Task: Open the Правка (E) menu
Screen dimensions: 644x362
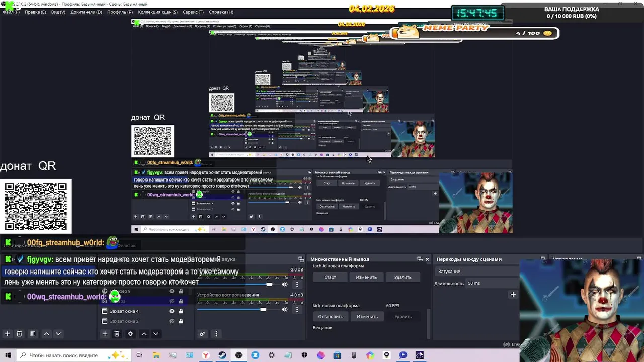Action: click(x=35, y=12)
